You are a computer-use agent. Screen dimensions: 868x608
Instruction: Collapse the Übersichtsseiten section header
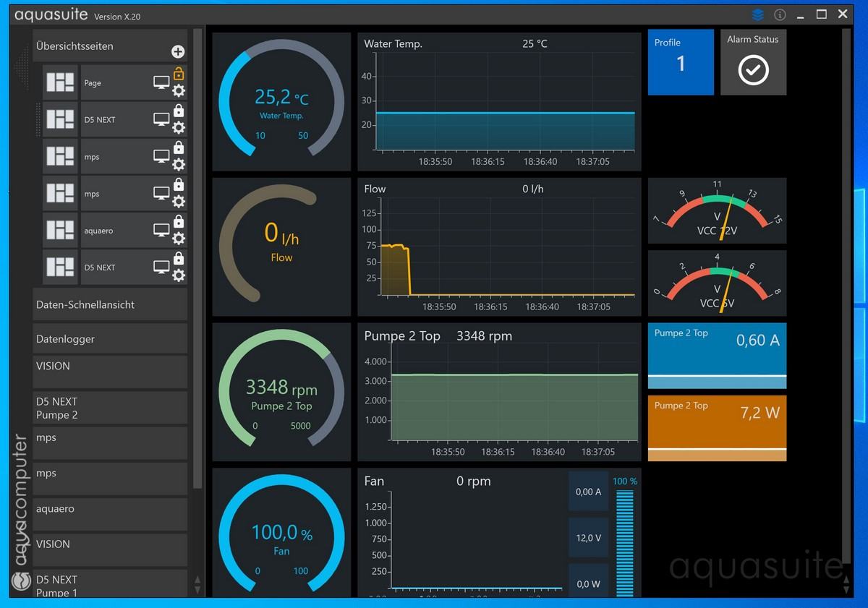coord(110,46)
